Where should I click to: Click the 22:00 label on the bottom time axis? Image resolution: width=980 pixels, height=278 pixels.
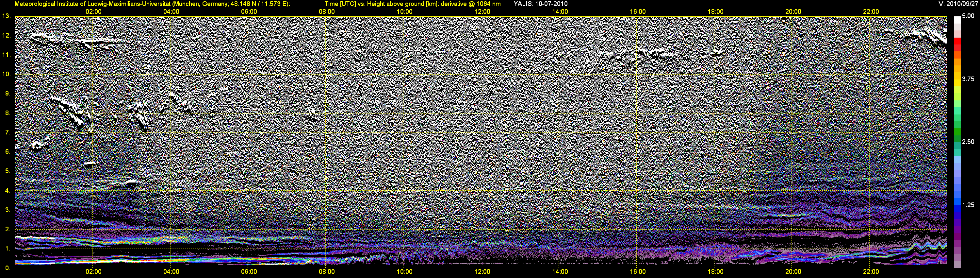pos(871,272)
